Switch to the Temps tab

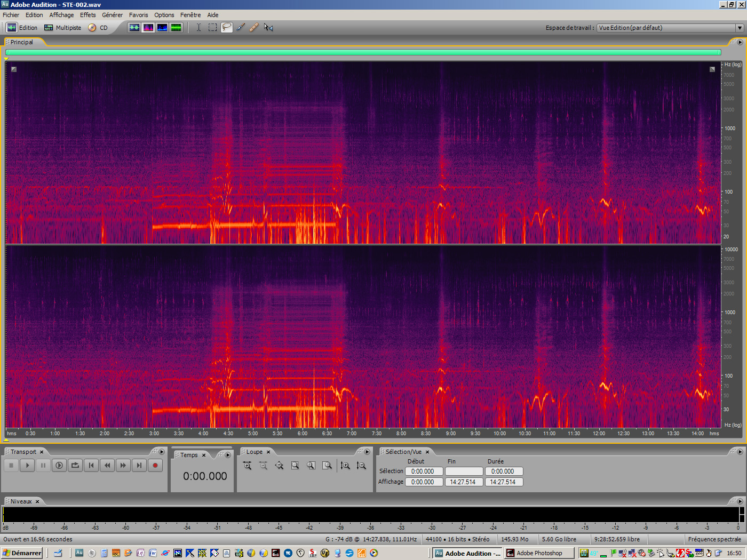coord(189,454)
